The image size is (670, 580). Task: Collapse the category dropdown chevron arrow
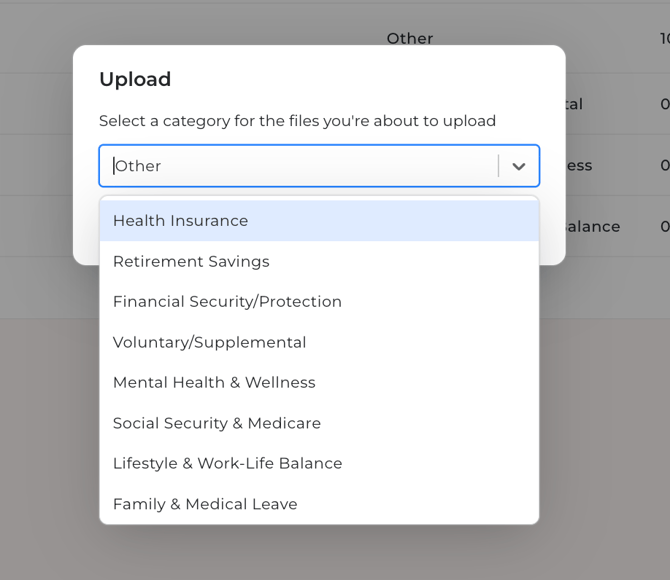(x=518, y=166)
